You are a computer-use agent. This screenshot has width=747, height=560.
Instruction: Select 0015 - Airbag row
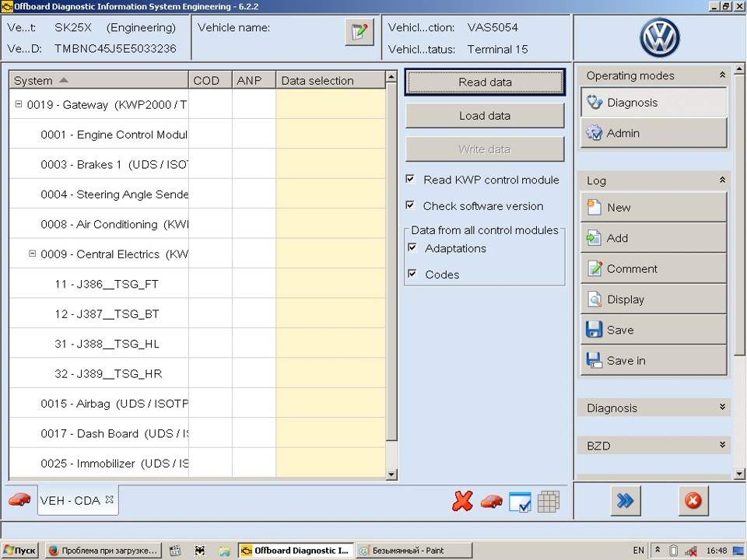point(197,404)
